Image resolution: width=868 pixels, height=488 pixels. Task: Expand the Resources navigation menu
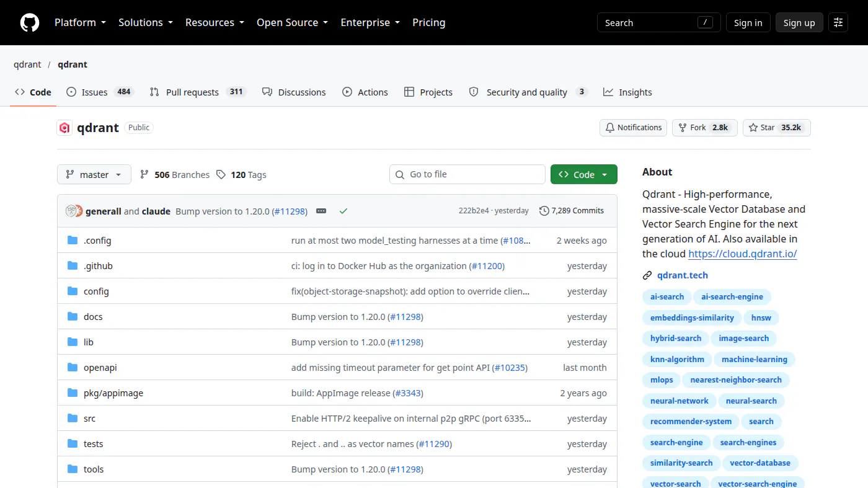215,22
